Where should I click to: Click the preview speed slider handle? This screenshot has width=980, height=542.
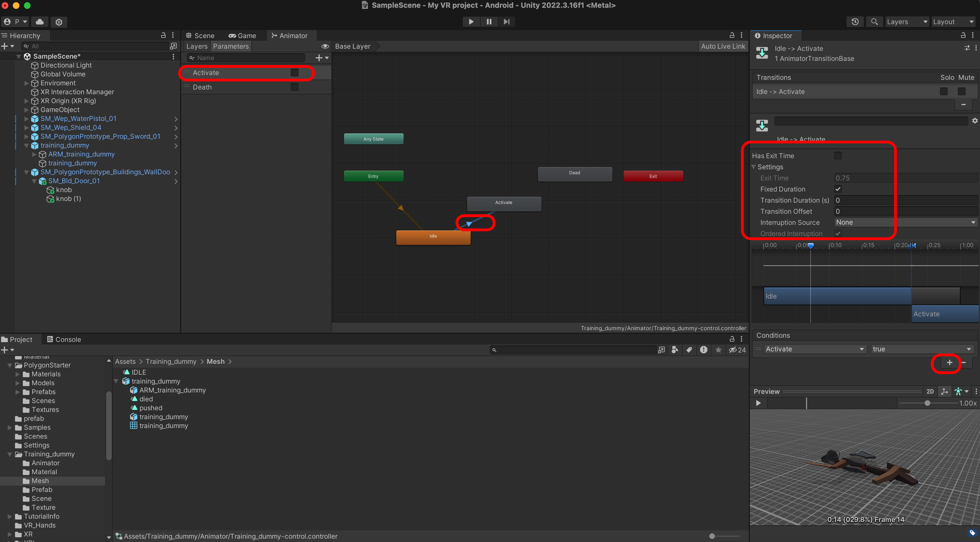[x=927, y=403]
